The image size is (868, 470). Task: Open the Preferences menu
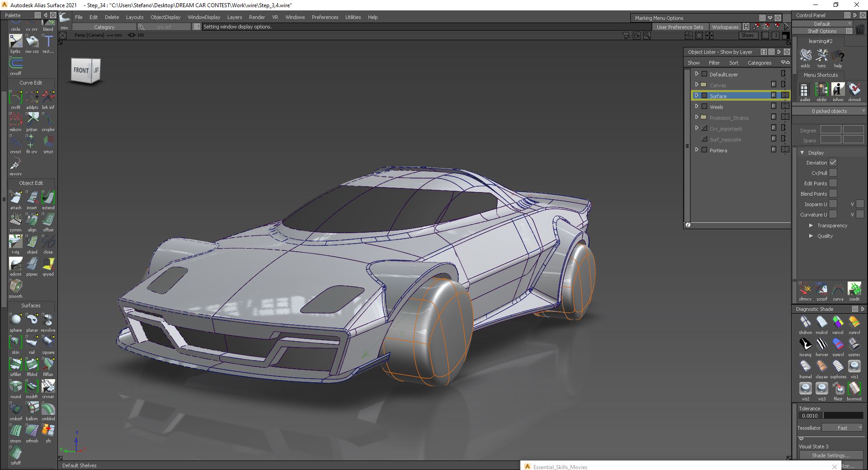tap(325, 17)
